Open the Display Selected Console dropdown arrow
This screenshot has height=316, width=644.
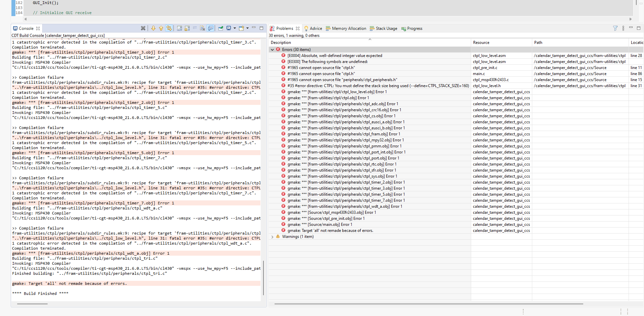(235, 28)
